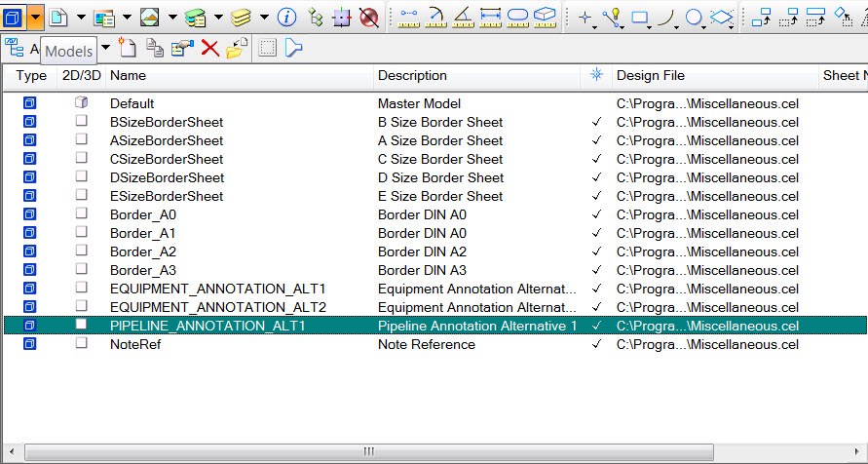The image size is (868, 464).
Task: Open Edit Model Properties icon
Action: 182,47
